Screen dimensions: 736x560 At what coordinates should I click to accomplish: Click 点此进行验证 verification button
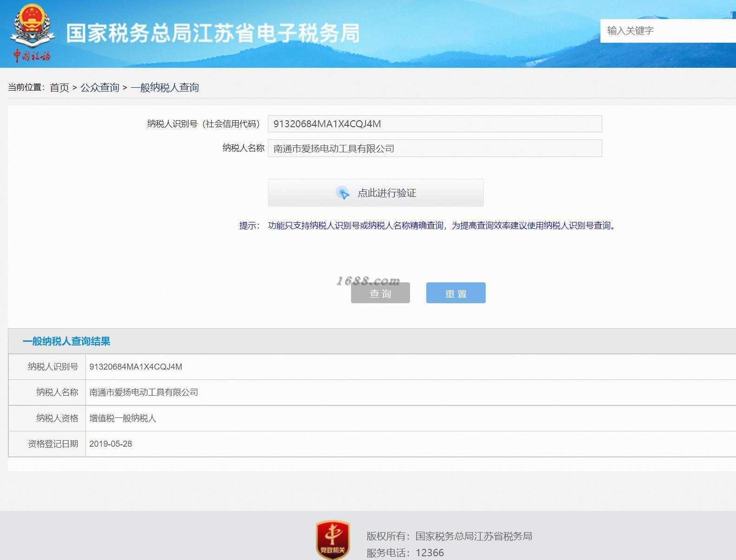click(x=376, y=193)
